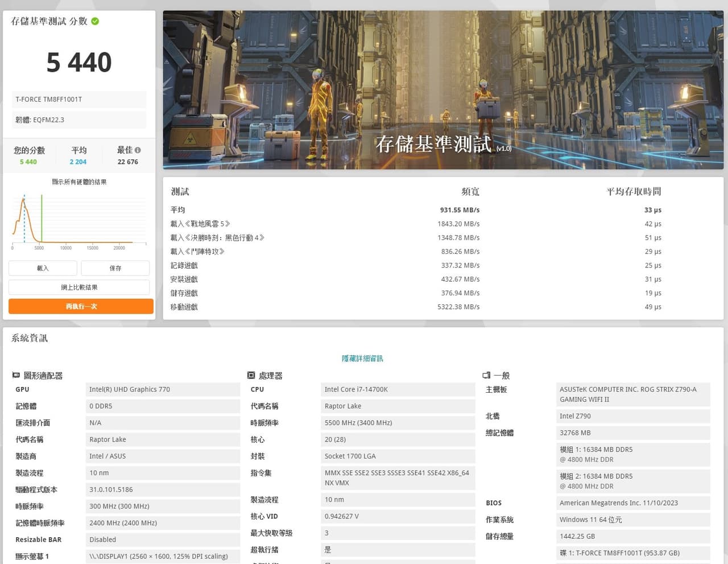Select the 2400 MHz (2400 MHz) memory clock value

[163, 523]
